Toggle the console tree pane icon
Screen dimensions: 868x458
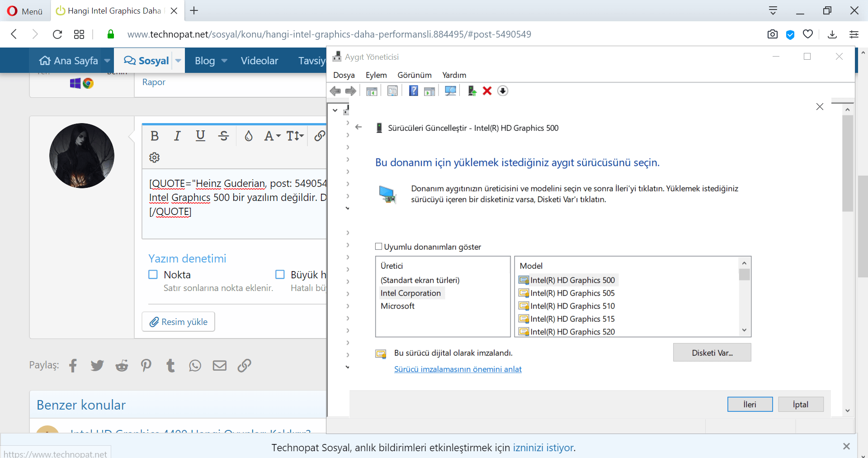[372, 91]
